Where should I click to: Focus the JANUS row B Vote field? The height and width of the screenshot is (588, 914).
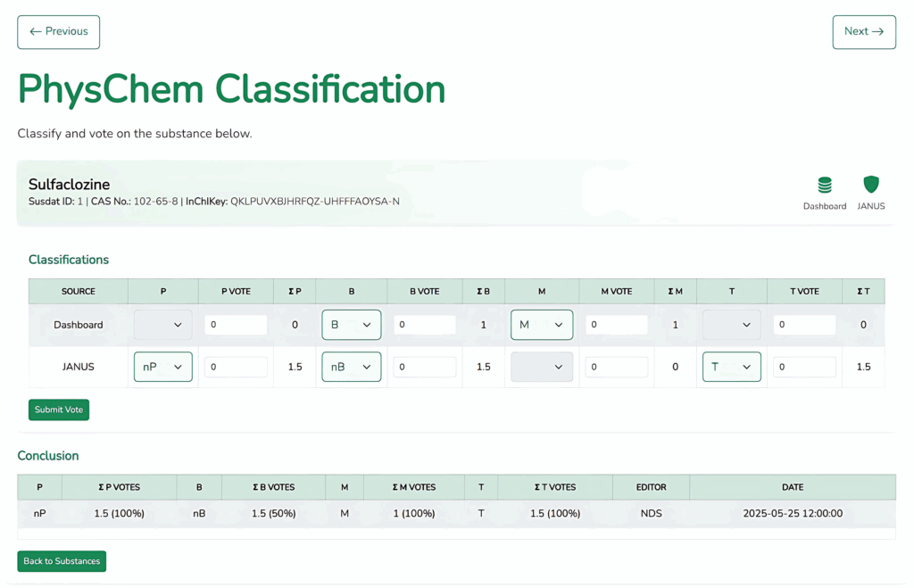tap(425, 367)
